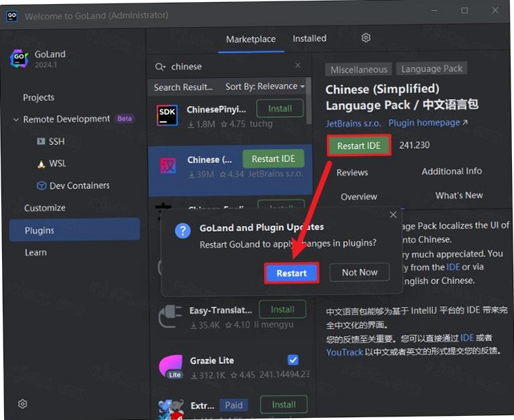Switch to the Installed tab
514x420 pixels.
tap(309, 39)
